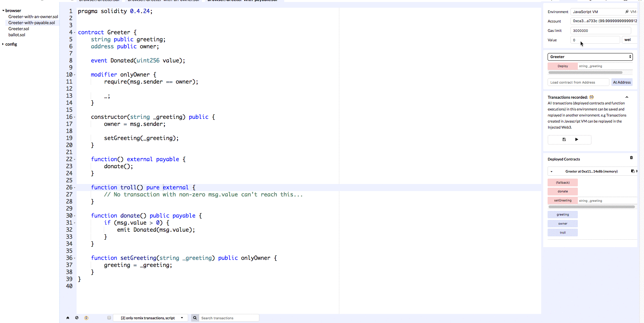This screenshot has height=323, width=644.
Task: Clear deployed contracts using the trash icon
Action: point(631,158)
